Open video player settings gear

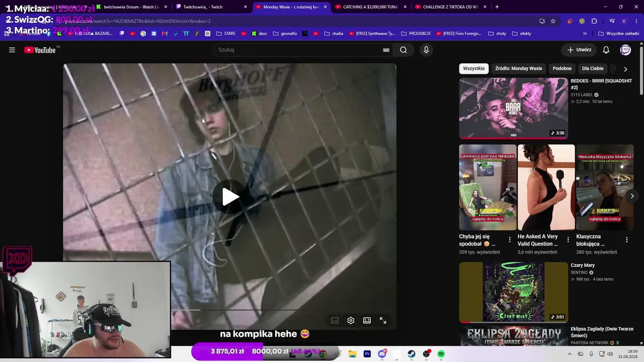(x=351, y=320)
